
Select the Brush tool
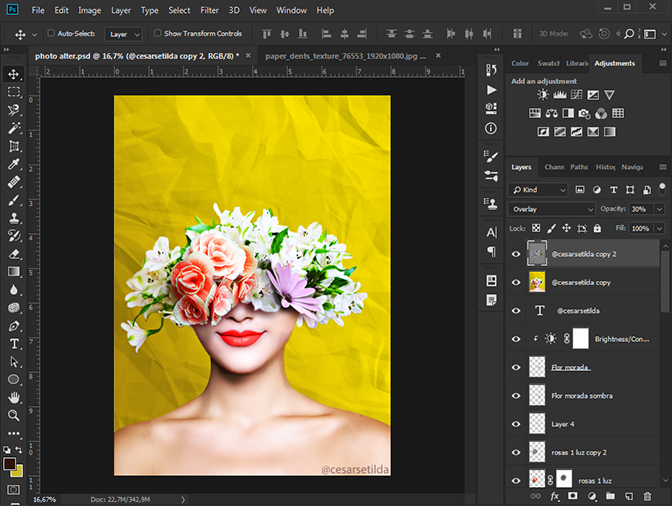(x=14, y=200)
